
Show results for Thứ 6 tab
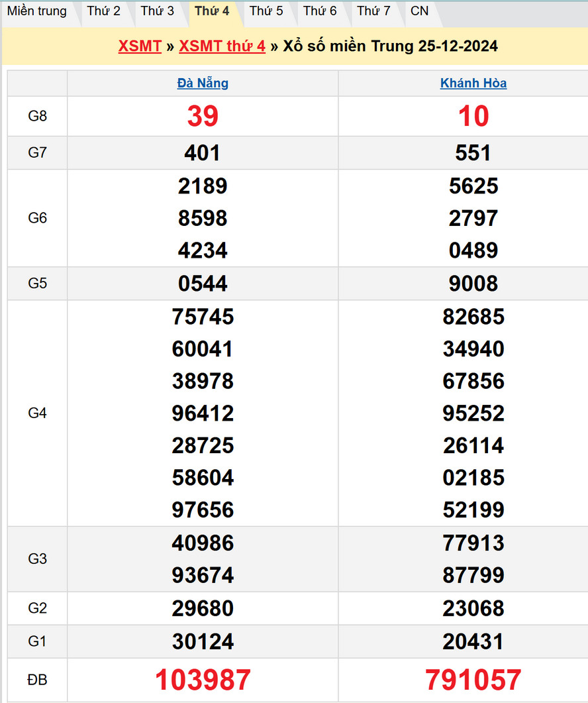[x=320, y=11]
